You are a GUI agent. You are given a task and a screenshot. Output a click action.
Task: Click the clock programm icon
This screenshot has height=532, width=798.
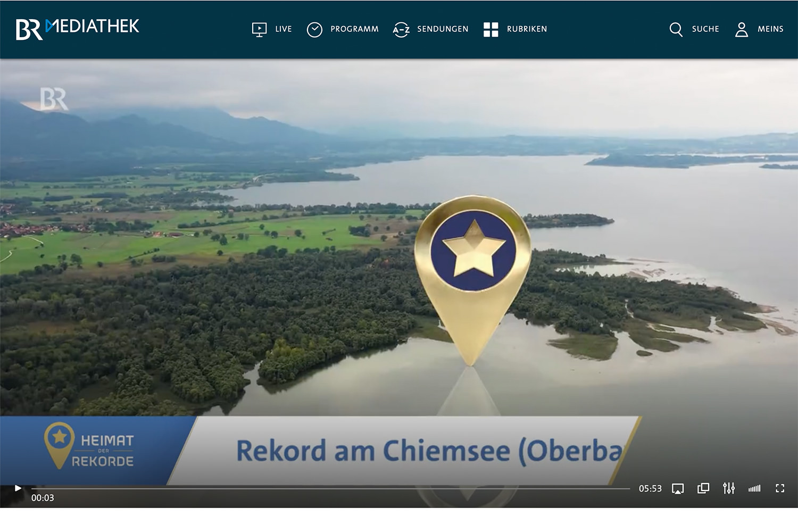(314, 29)
